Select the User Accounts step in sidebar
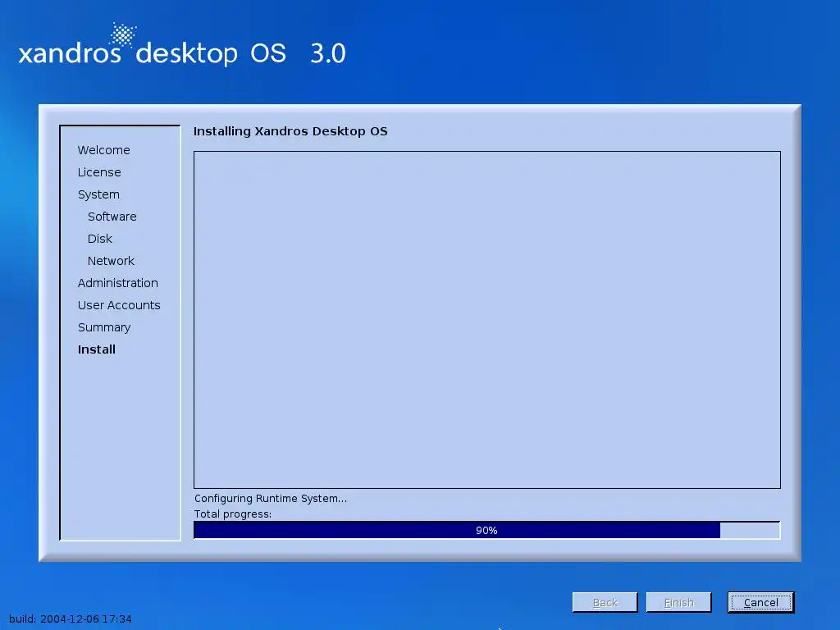 point(119,305)
